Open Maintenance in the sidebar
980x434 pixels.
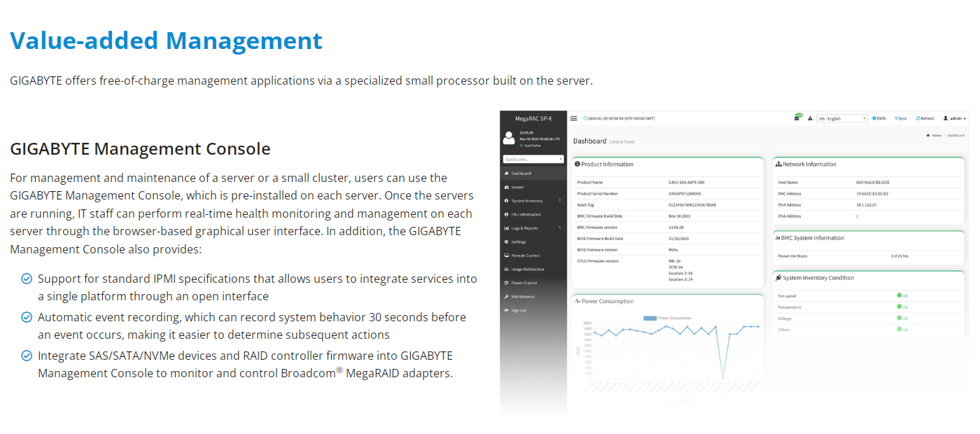(x=533, y=296)
